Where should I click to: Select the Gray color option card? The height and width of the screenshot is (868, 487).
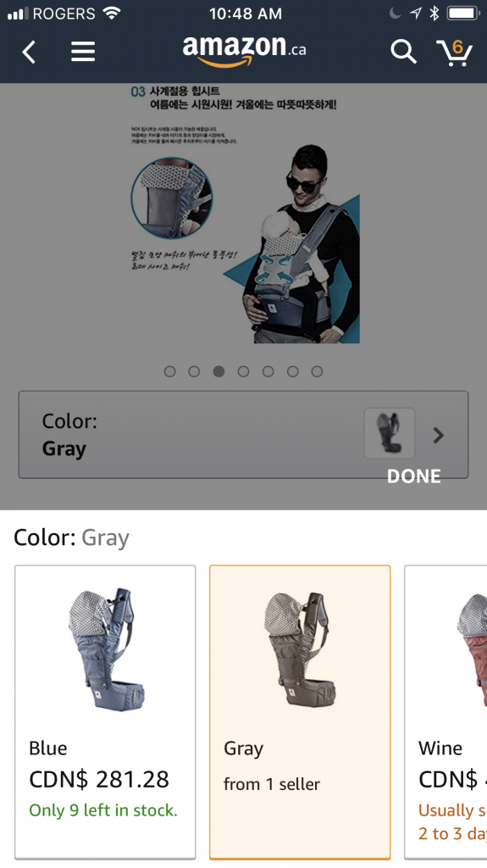[300, 712]
